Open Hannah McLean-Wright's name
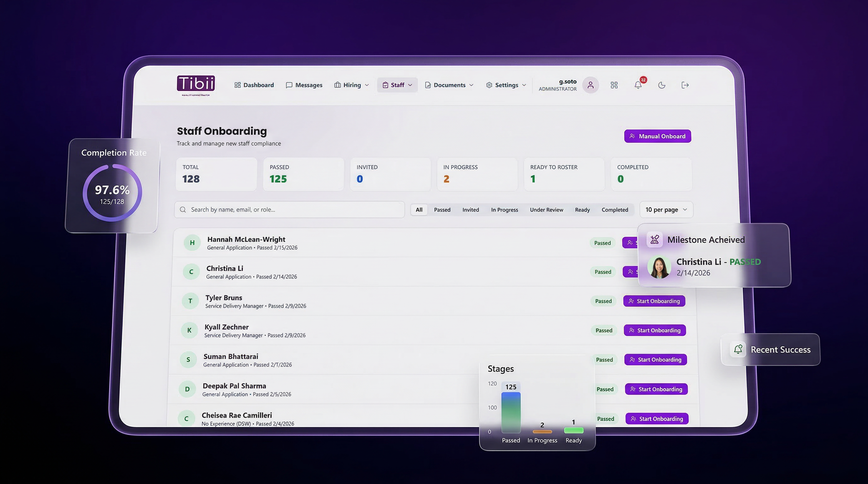Screen dimensions: 868x484 (246, 239)
